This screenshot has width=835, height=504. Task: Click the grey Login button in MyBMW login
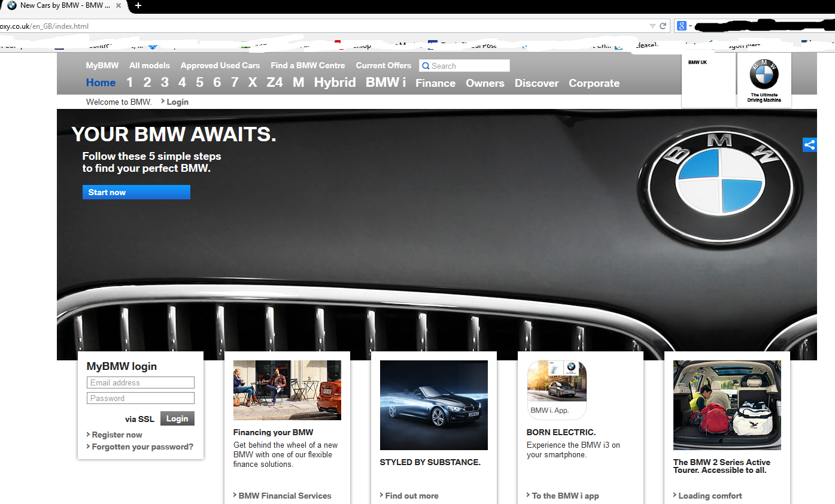click(x=177, y=418)
